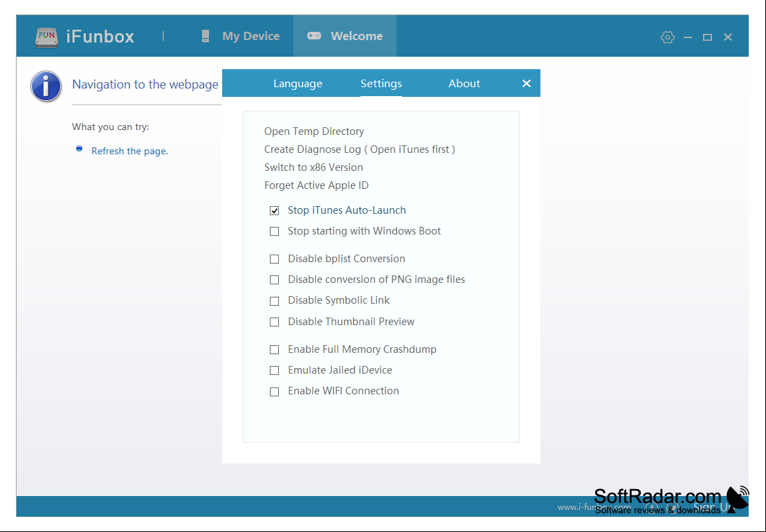This screenshot has width=766, height=532.
Task: Click the 'What you can try:' text
Action: (x=111, y=127)
